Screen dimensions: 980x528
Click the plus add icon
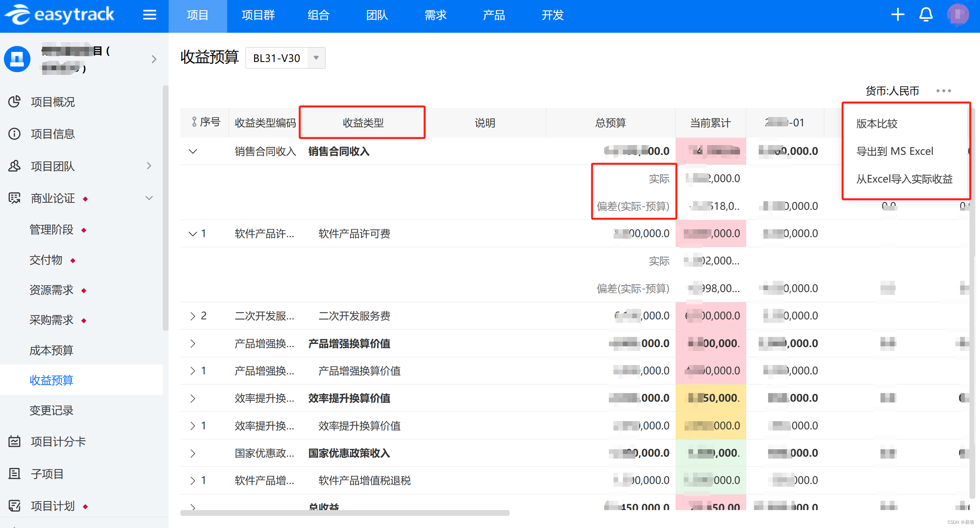pyautogui.click(x=898, y=15)
